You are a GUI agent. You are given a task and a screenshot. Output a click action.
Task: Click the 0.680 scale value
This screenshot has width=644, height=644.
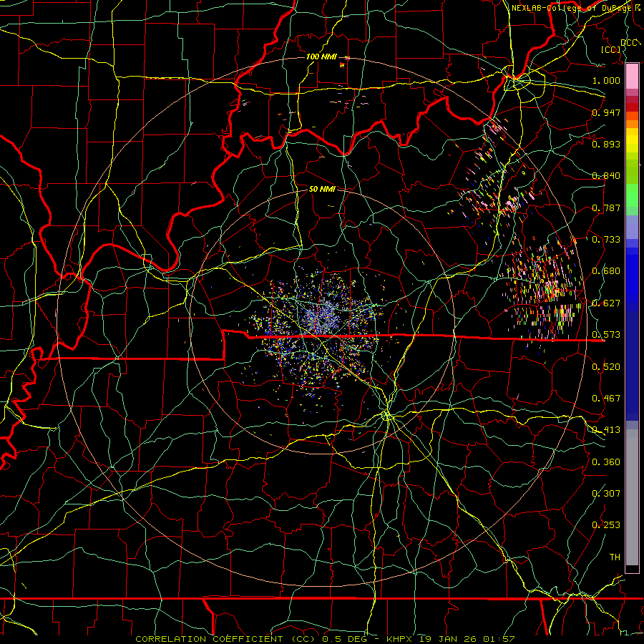(x=606, y=271)
